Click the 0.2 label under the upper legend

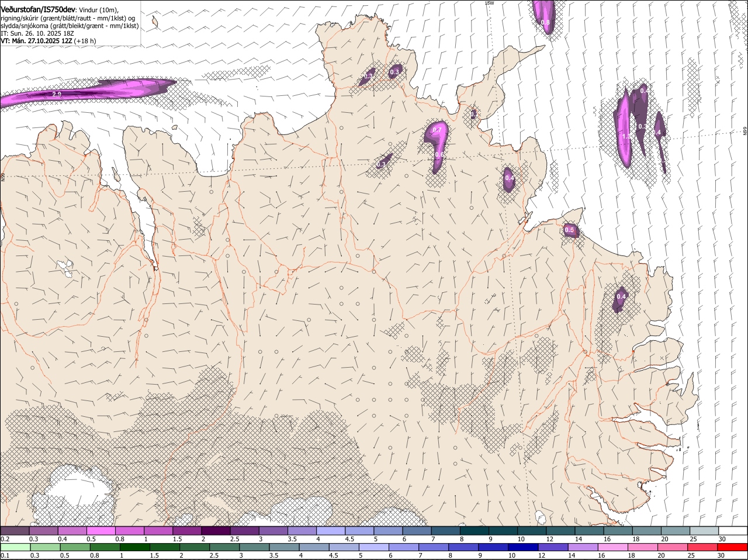5,539
